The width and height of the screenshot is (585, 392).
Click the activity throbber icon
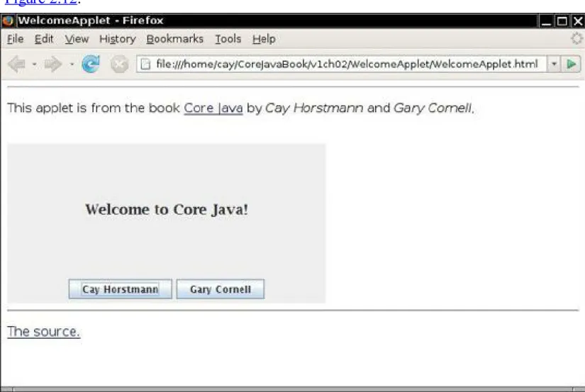click(x=576, y=38)
